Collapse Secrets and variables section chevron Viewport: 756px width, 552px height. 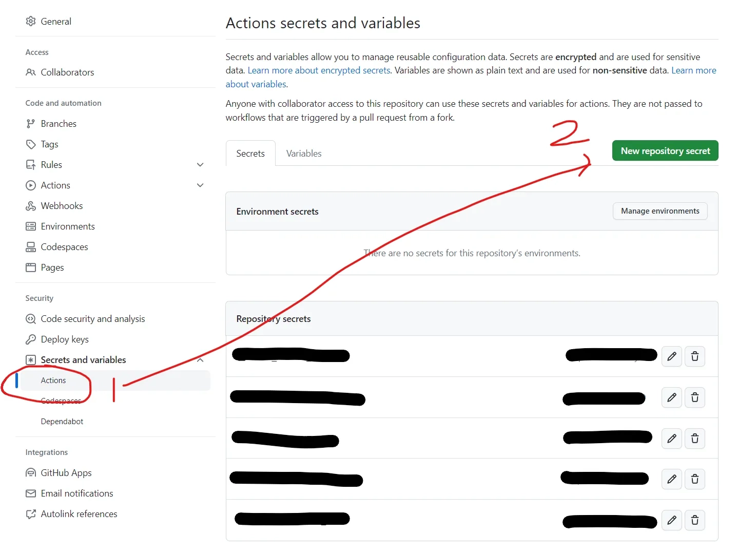(200, 360)
